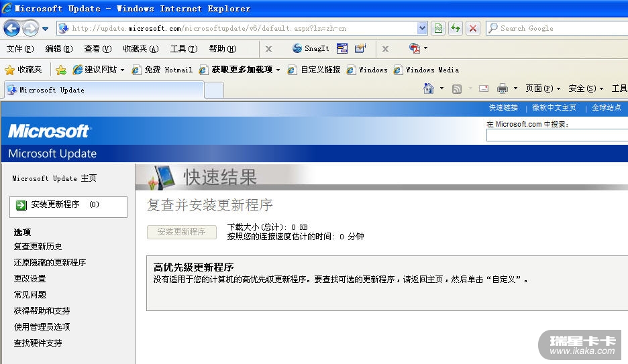Click the Read Mail icon
This screenshot has height=364, width=628.
tap(484, 88)
